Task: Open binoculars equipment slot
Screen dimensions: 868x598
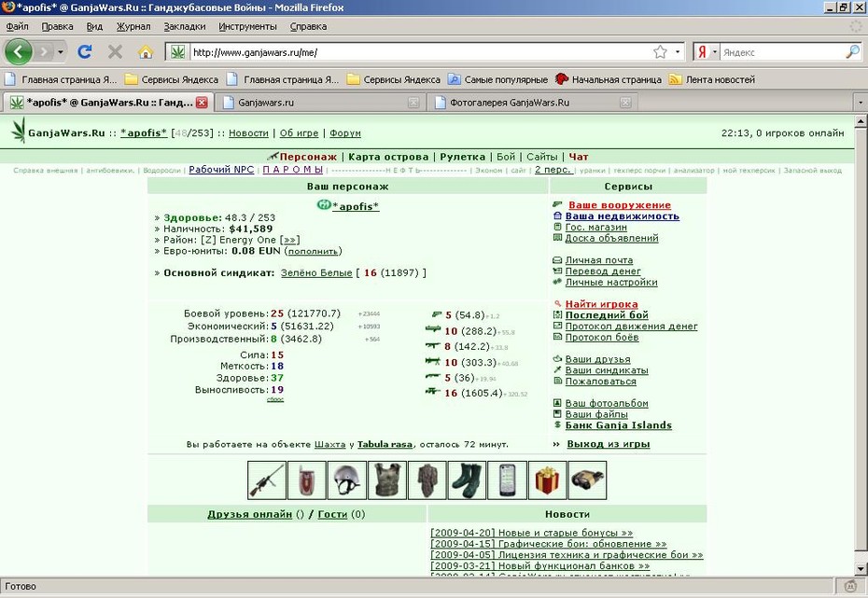Action: coord(587,480)
